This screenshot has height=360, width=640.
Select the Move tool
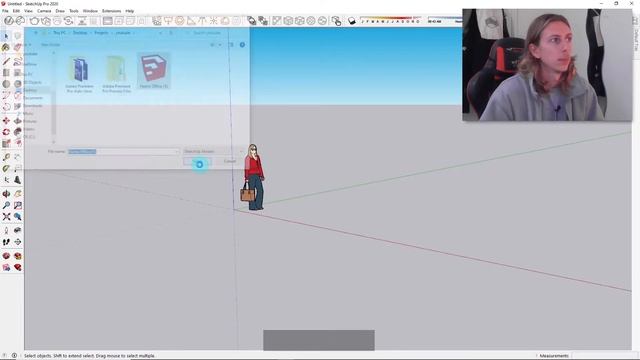click(x=6, y=121)
